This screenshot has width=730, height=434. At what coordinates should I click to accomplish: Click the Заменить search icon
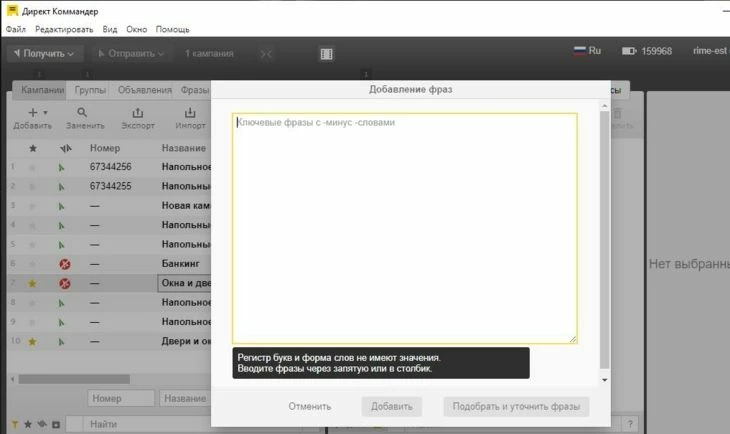pyautogui.click(x=82, y=112)
